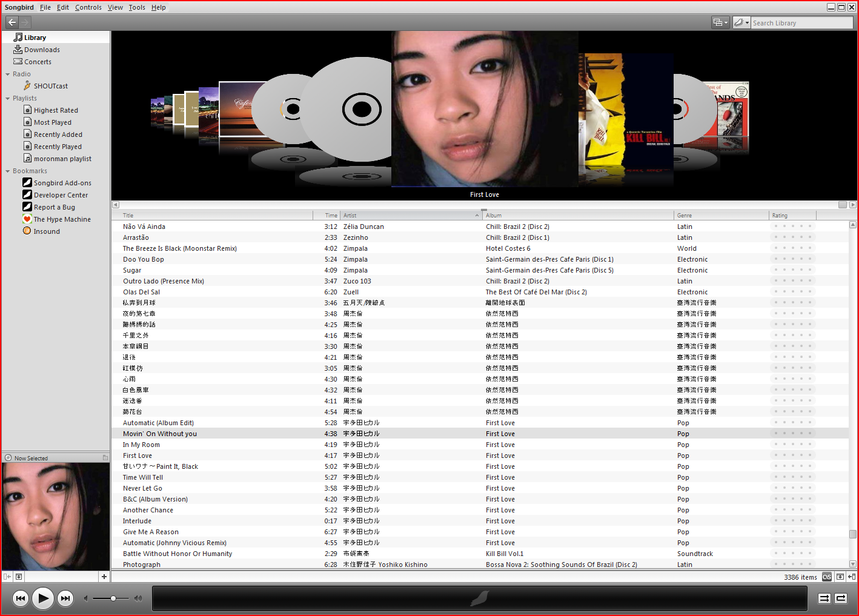
Task: Open the File menu
Action: pyautogui.click(x=45, y=7)
